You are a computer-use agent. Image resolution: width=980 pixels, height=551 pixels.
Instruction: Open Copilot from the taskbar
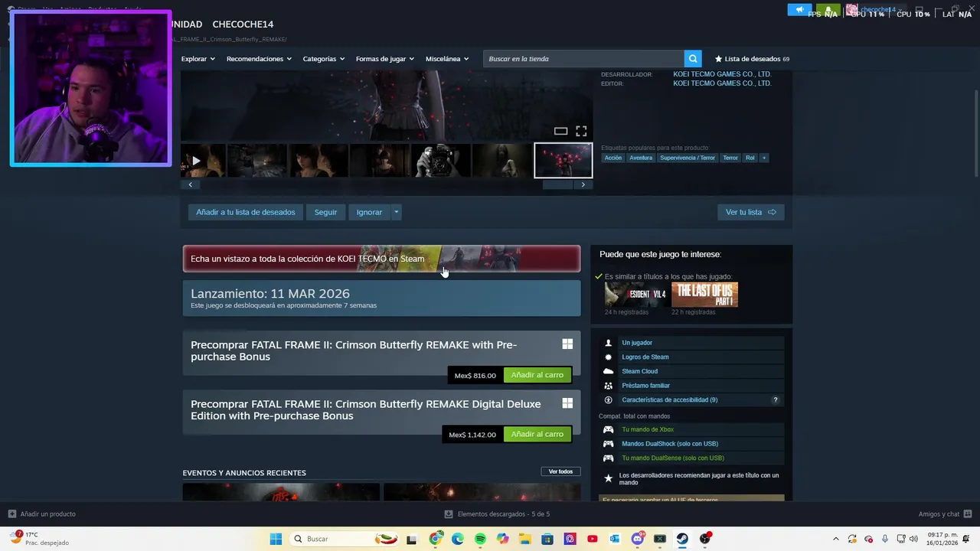click(502, 539)
